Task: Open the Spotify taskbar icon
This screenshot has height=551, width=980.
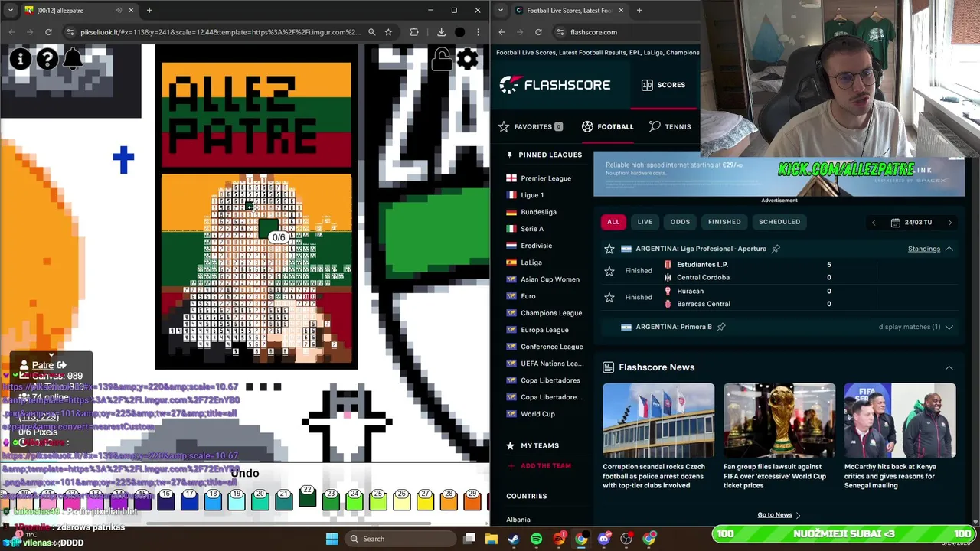Action: coord(536,539)
